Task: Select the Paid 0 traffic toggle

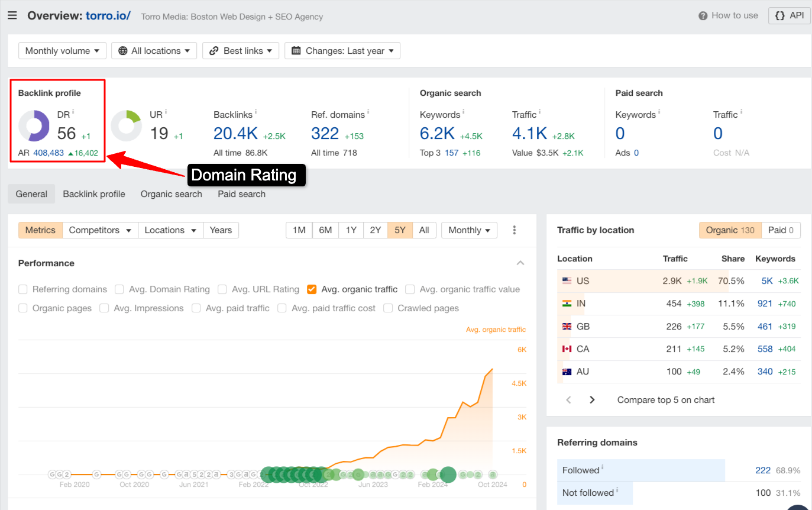Action: coord(781,230)
